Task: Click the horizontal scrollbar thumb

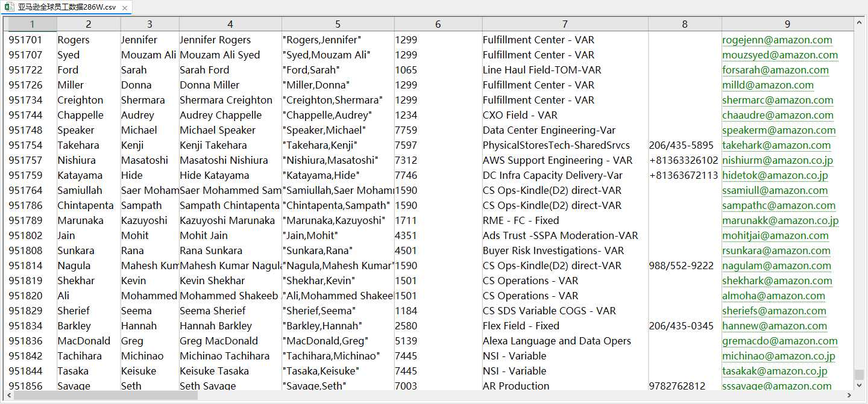Action: coord(106,396)
